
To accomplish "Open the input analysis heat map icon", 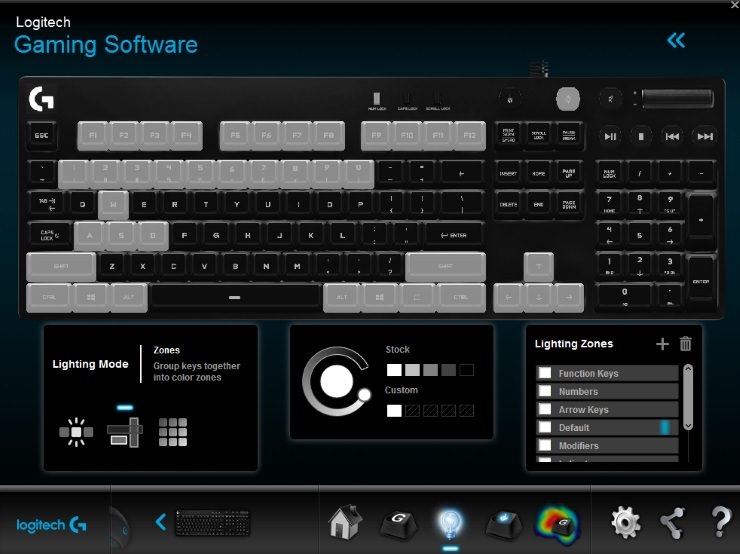I will [557, 523].
